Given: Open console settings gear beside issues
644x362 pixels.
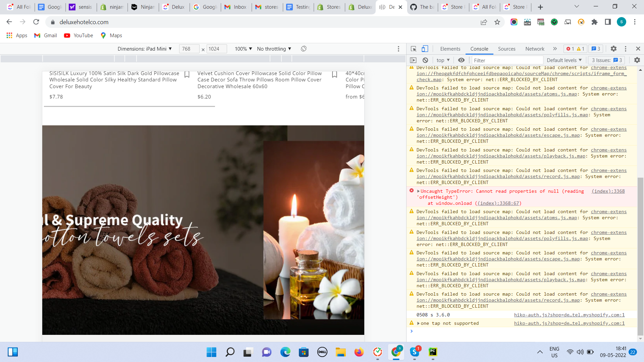Looking at the screenshot, I should tap(637, 60).
